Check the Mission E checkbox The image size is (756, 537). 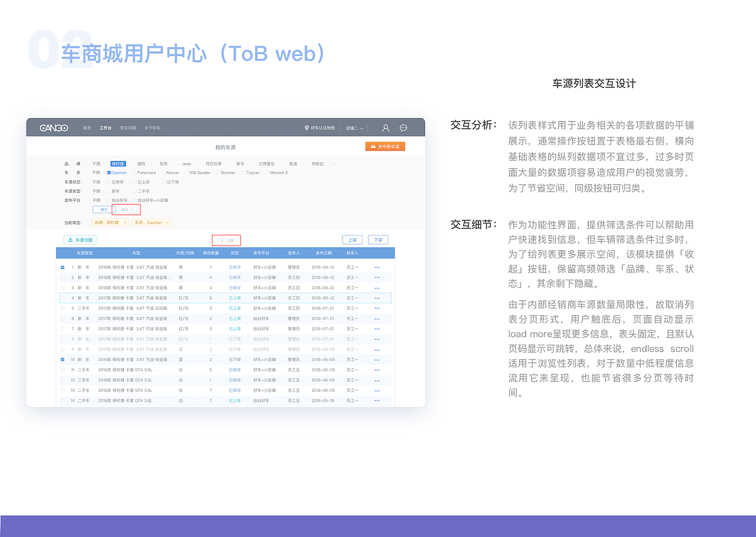268,172
